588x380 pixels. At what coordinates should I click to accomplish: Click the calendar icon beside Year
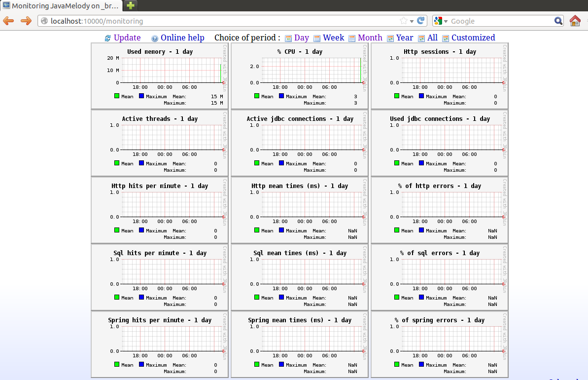390,38
